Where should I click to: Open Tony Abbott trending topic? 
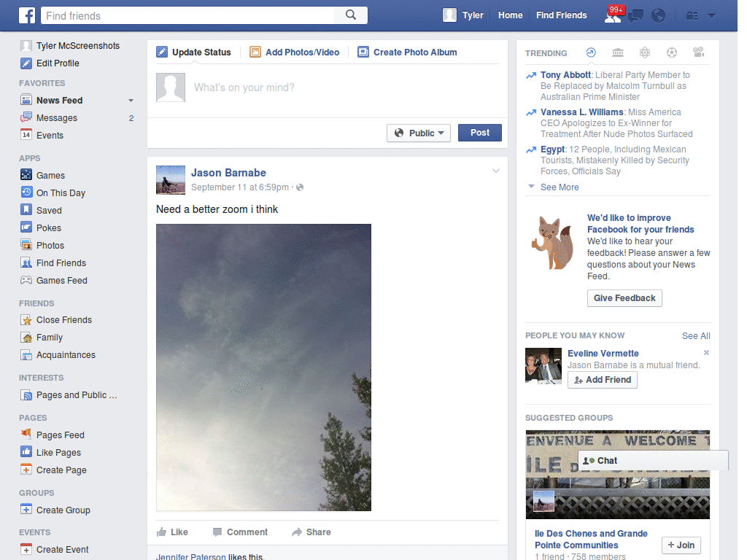click(565, 75)
